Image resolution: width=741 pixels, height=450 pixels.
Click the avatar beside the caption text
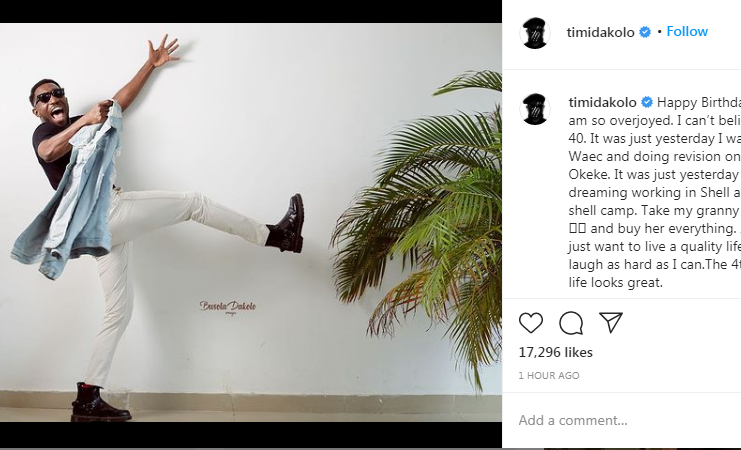click(x=535, y=109)
